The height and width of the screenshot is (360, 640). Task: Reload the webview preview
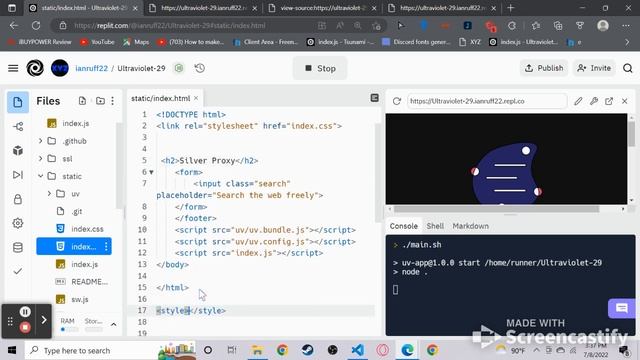(397, 101)
